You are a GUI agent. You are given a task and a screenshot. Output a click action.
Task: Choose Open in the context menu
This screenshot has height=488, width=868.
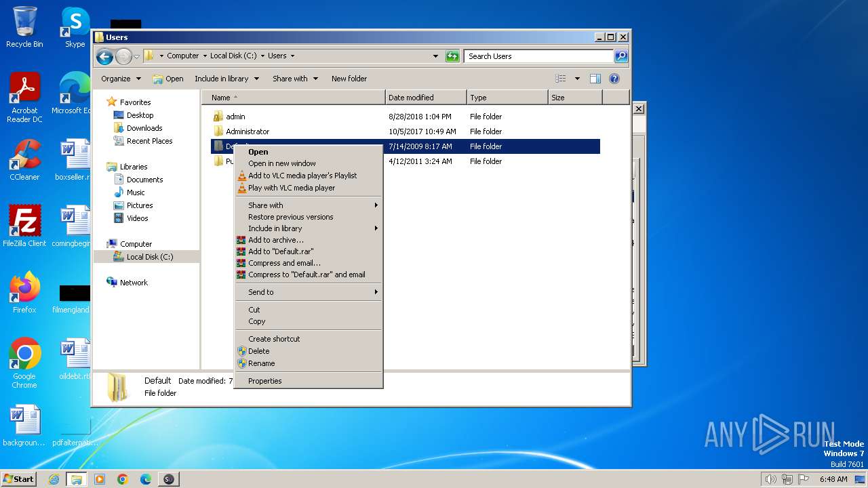tap(309, 152)
